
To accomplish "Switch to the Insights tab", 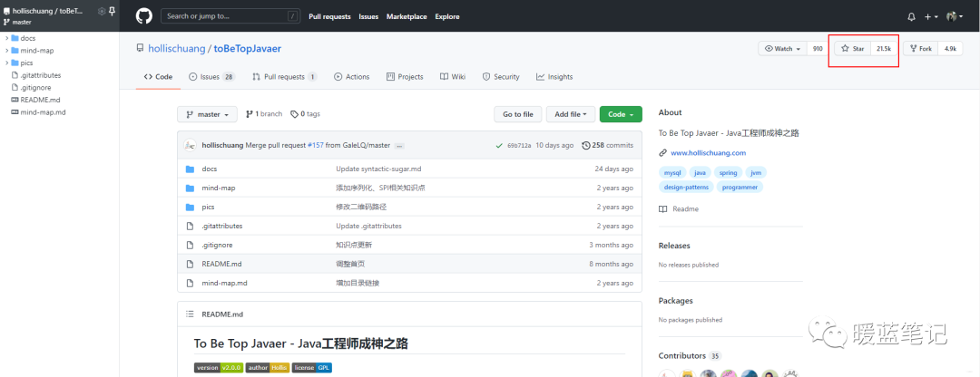I will (x=554, y=77).
